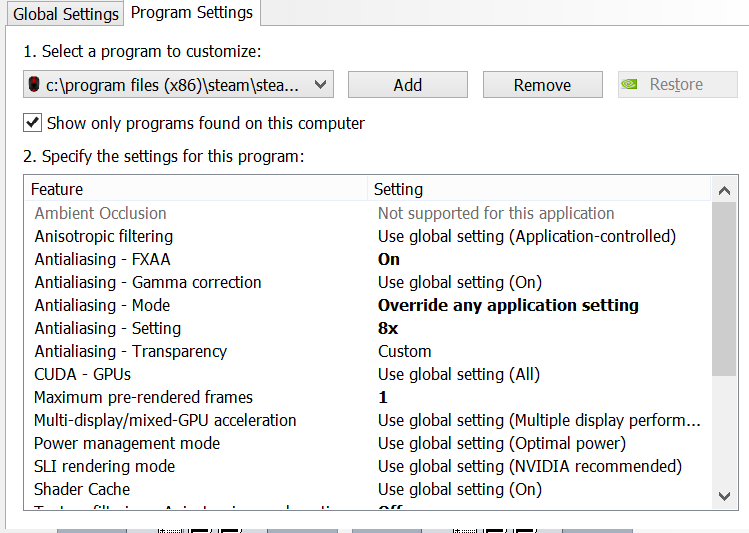Open 'Use global setting (Optimal power)' value
Image resolution: width=749 pixels, height=533 pixels.
click(x=502, y=443)
